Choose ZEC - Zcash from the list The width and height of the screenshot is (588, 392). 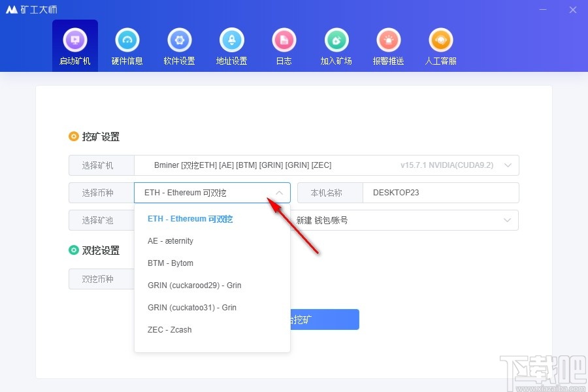(169, 329)
